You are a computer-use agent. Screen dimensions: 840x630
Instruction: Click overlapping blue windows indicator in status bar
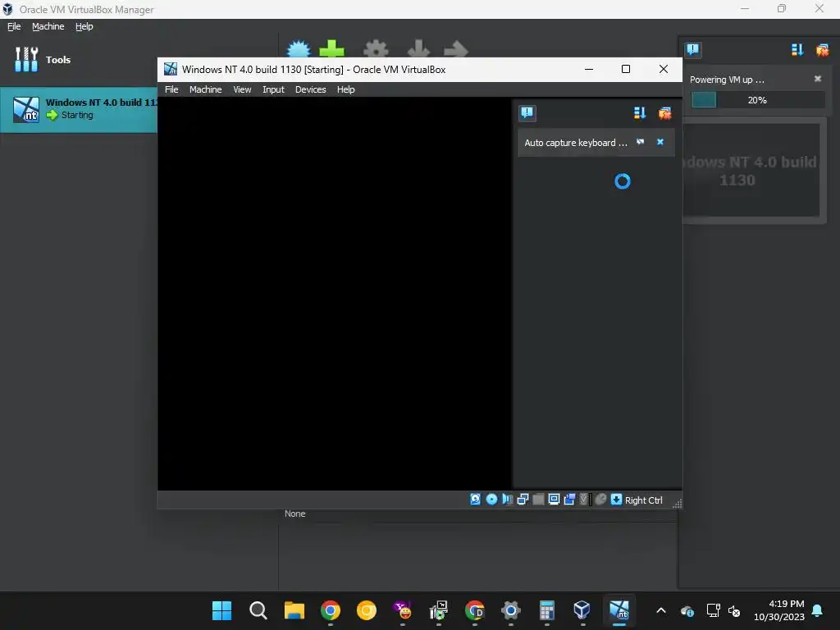click(569, 500)
